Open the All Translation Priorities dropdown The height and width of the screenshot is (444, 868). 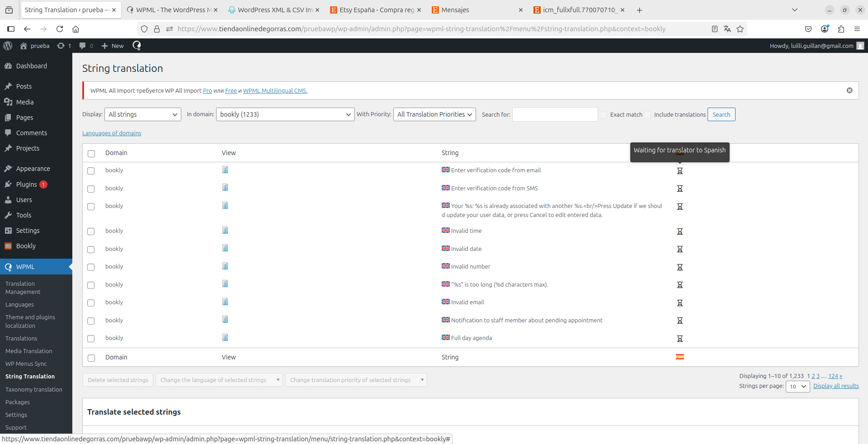pos(434,114)
